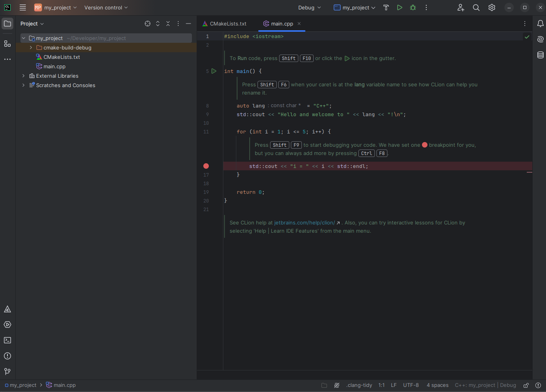The image size is (546, 392).
Task: Open Search Everywhere magnifier
Action: 476,7
